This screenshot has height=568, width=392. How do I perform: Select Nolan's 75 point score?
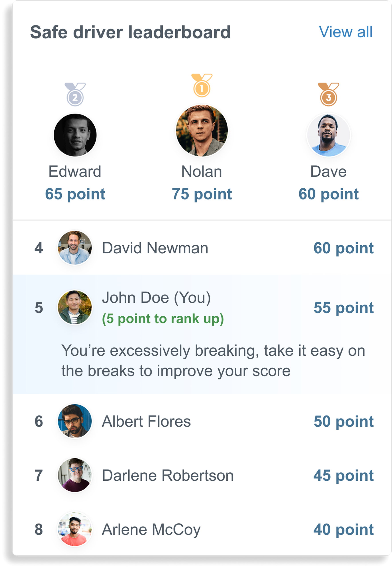coord(202,194)
